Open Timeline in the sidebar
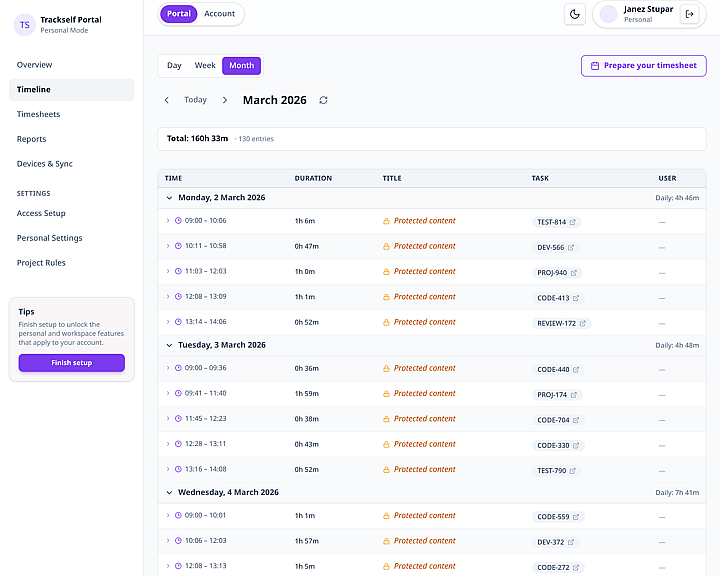The image size is (720, 576). click(72, 90)
